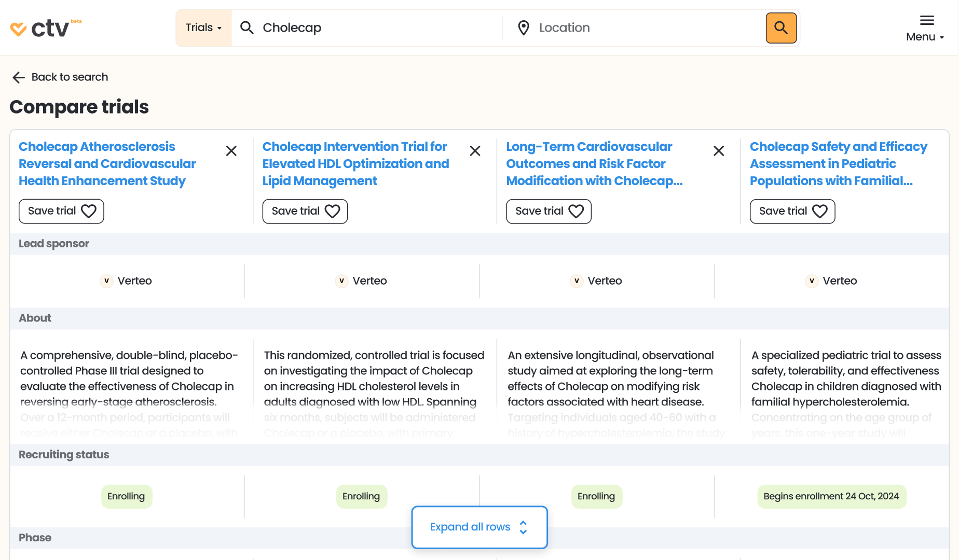959x560 pixels.
Task: Save the Cholecap Atherosclerosis Reversal trial
Action: click(x=61, y=211)
